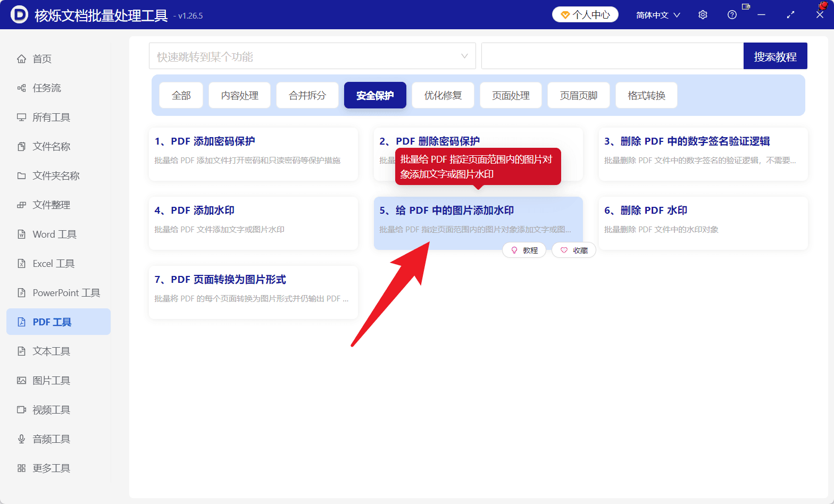The width and height of the screenshot is (834, 504).
Task: Click the file icon beside 文件名称
Action: [x=21, y=146]
